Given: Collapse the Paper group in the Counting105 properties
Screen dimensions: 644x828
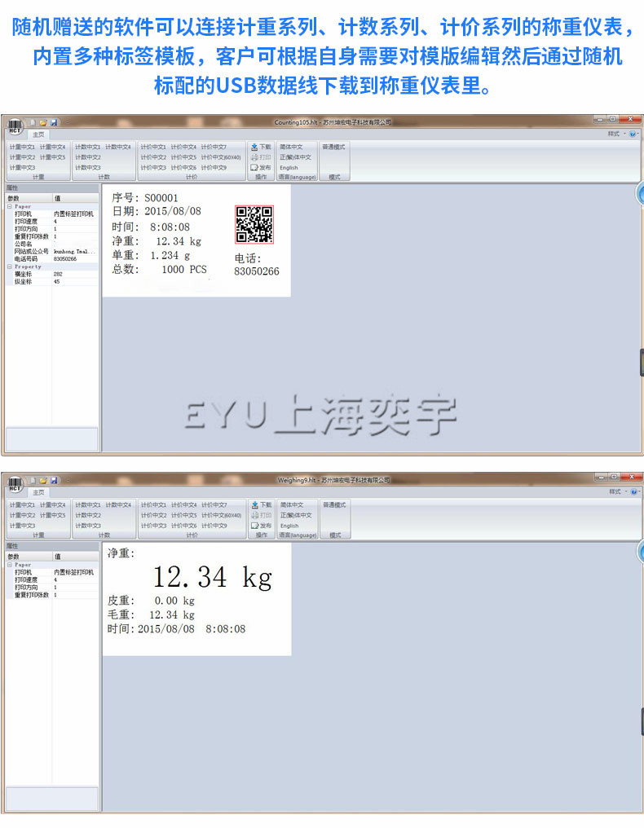Looking at the screenshot, I should tap(10, 207).
